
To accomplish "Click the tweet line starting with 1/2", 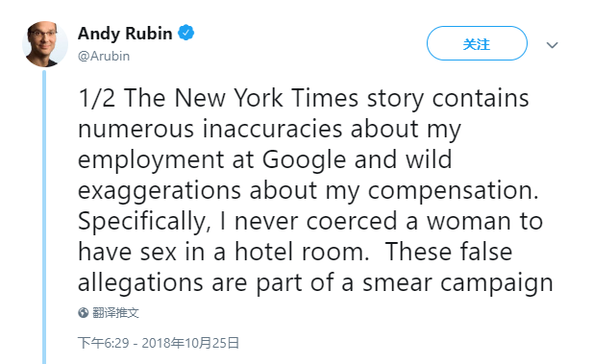I will (303, 98).
